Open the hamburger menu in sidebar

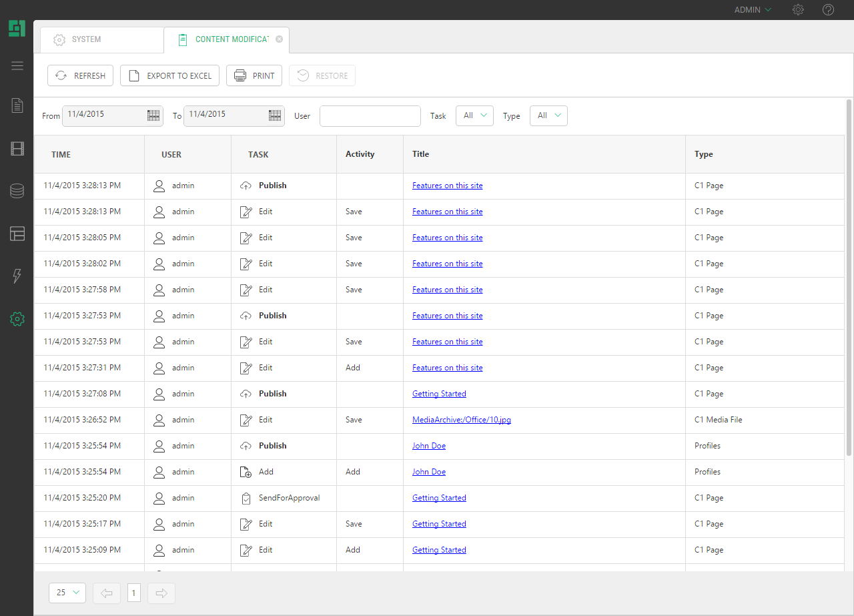[17, 65]
